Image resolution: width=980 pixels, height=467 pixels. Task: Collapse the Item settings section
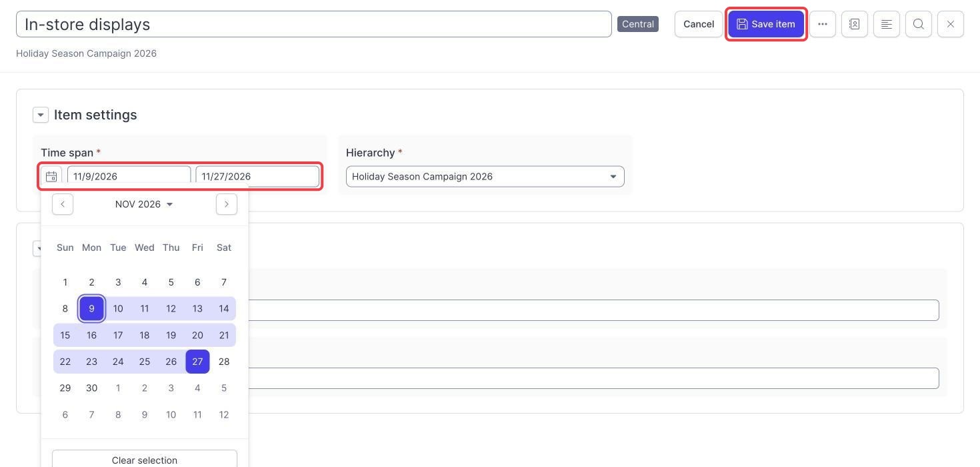[41, 115]
